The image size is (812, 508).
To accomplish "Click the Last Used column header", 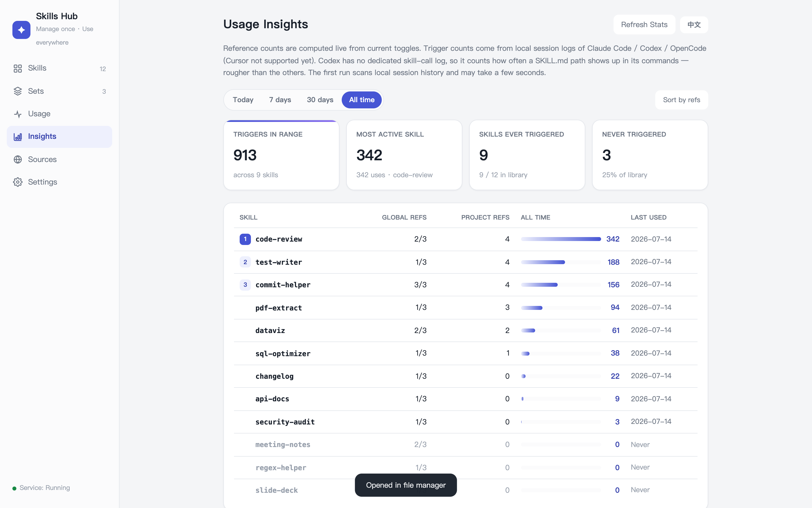I will (x=648, y=217).
